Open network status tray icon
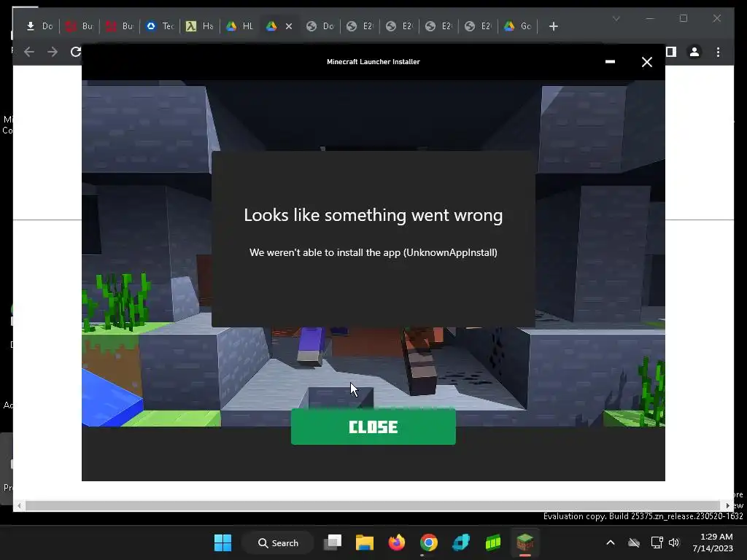This screenshot has width=747, height=560. pos(657,542)
